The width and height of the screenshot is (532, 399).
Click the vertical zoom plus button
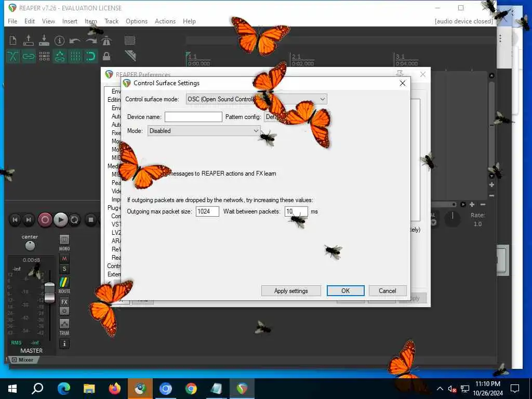[x=491, y=185]
